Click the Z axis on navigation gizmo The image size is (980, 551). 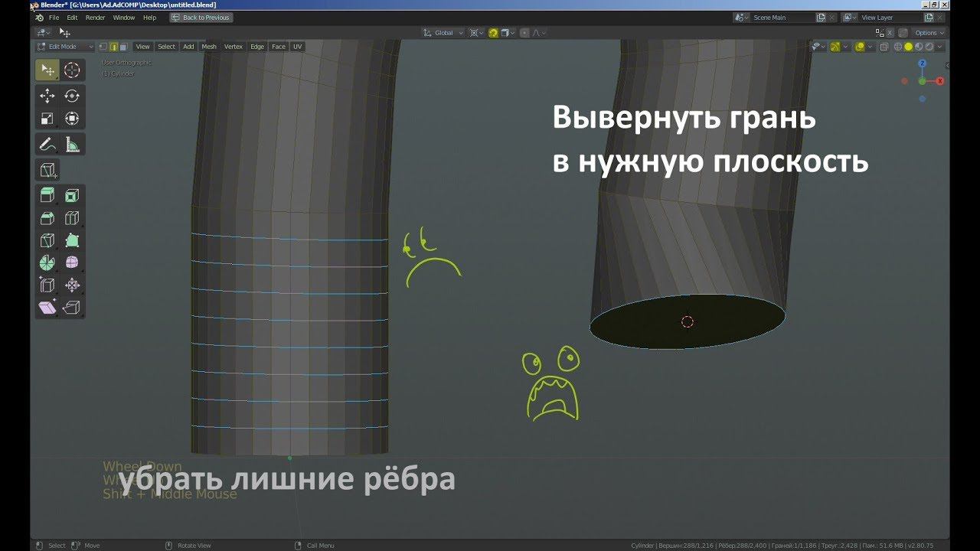point(923,64)
